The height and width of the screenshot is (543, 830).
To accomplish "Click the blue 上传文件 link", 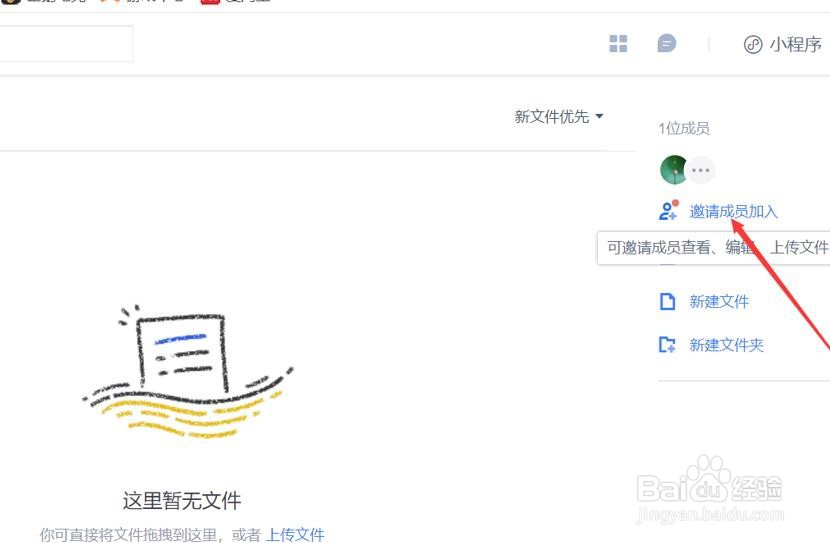I will tap(295, 535).
